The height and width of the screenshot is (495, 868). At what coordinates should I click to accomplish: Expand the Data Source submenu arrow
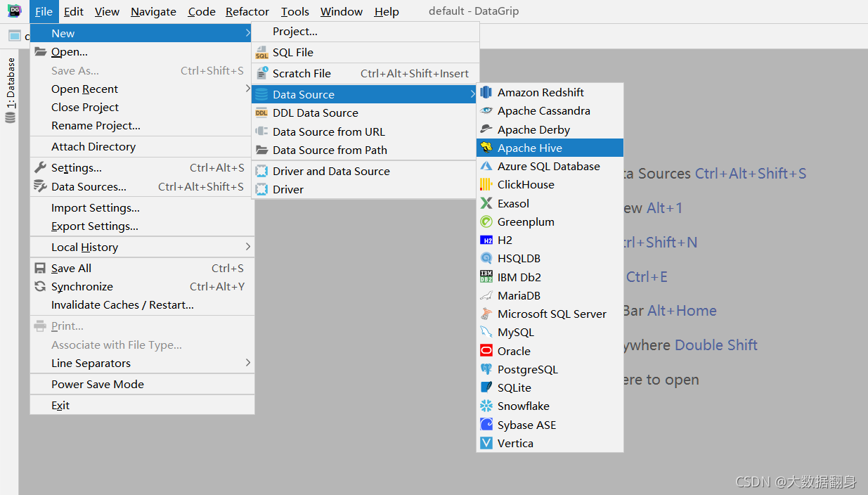[473, 94]
